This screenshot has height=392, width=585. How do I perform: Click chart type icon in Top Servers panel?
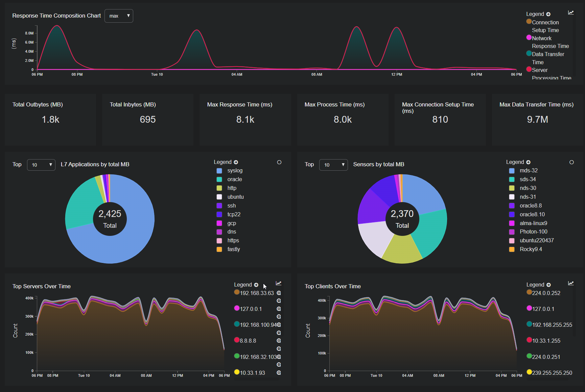[279, 284]
